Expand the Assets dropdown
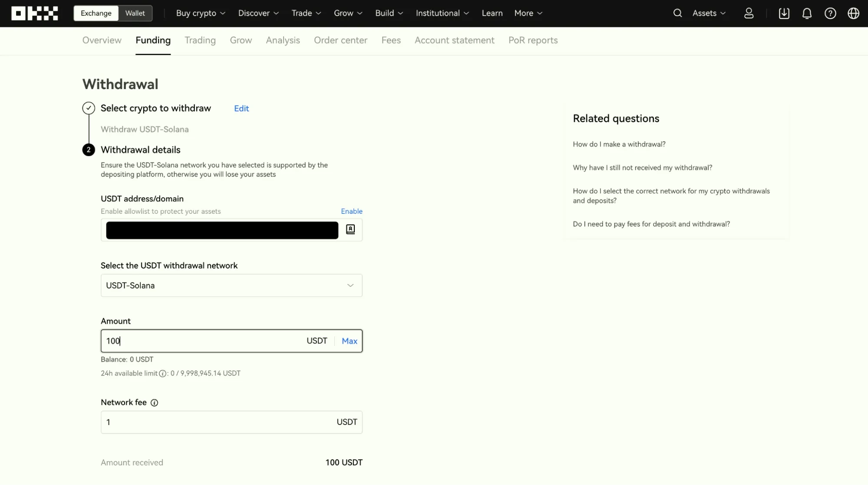Viewport: 868px width, 485px height. (709, 13)
